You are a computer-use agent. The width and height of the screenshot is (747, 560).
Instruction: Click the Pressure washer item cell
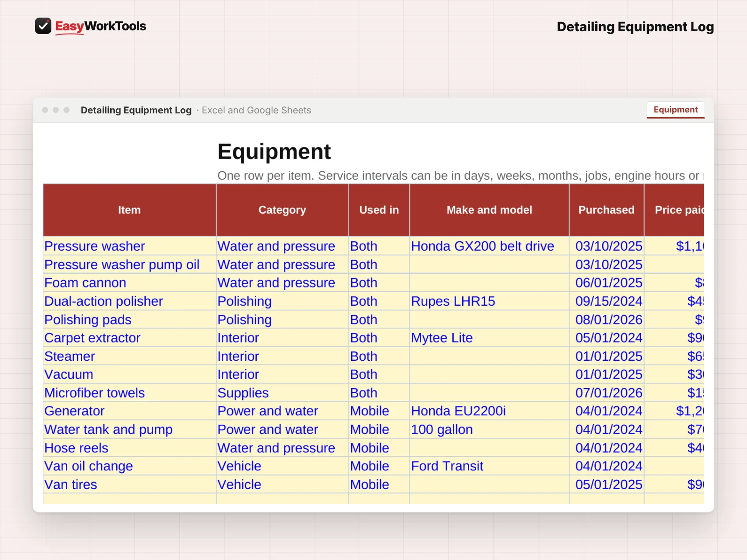tap(129, 246)
